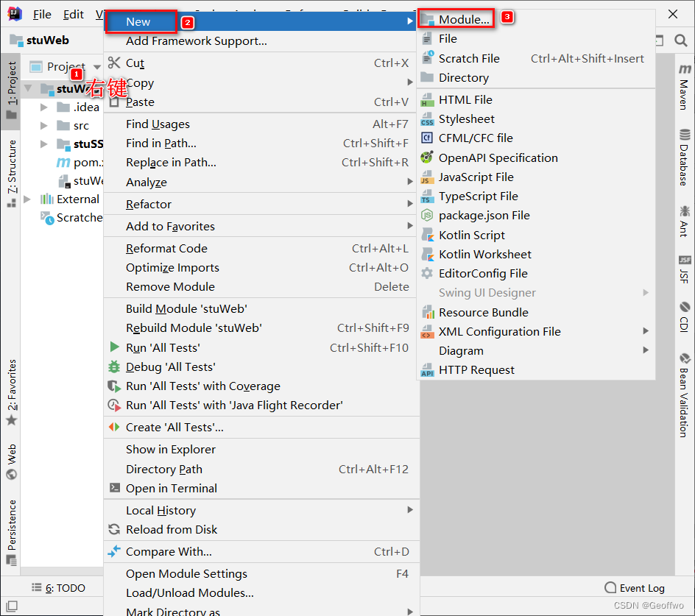Open the JSF tool window
This screenshot has width=695, height=616.
[685, 269]
